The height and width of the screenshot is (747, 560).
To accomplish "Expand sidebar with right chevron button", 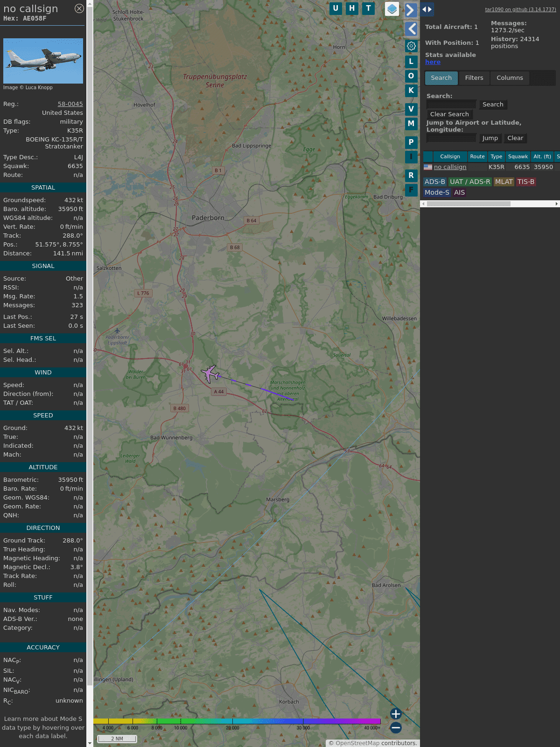I will coord(411,10).
